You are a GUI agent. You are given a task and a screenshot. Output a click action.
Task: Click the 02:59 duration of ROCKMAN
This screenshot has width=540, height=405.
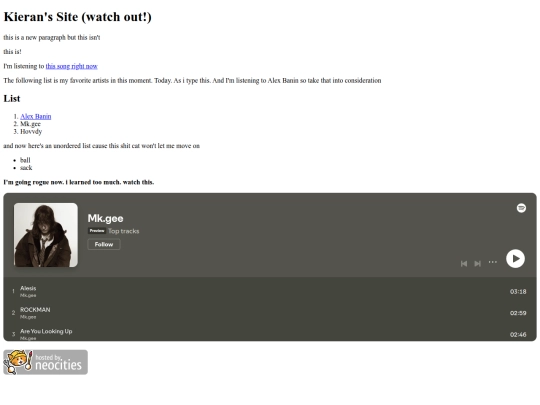point(518,313)
